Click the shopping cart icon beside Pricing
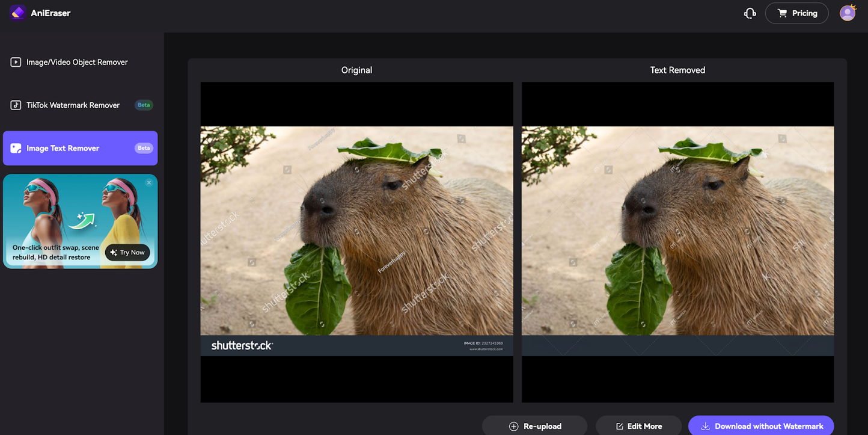868x435 pixels. [x=782, y=13]
